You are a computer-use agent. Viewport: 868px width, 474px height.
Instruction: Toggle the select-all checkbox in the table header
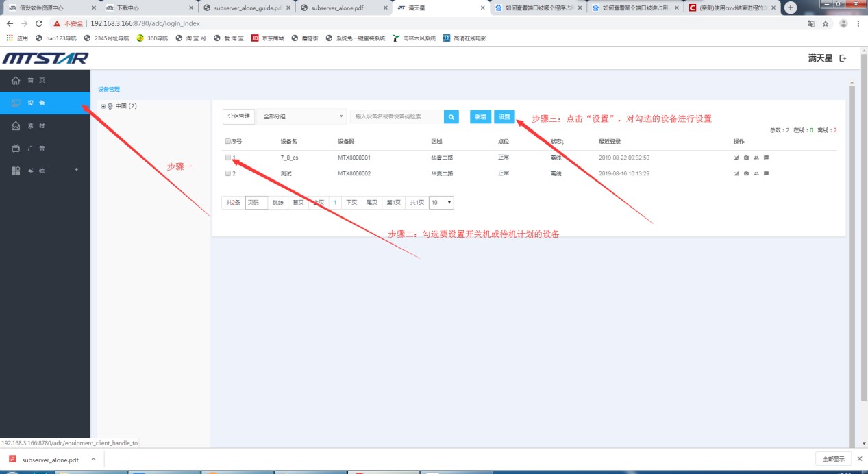pos(227,141)
